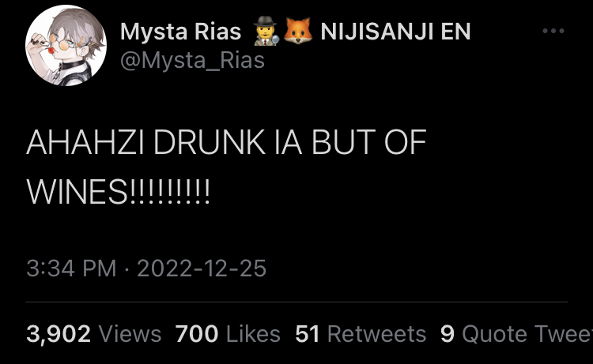Viewport: 593px width, 364px height.
Task: View the 3,902 Views analytics
Action: pos(94,334)
